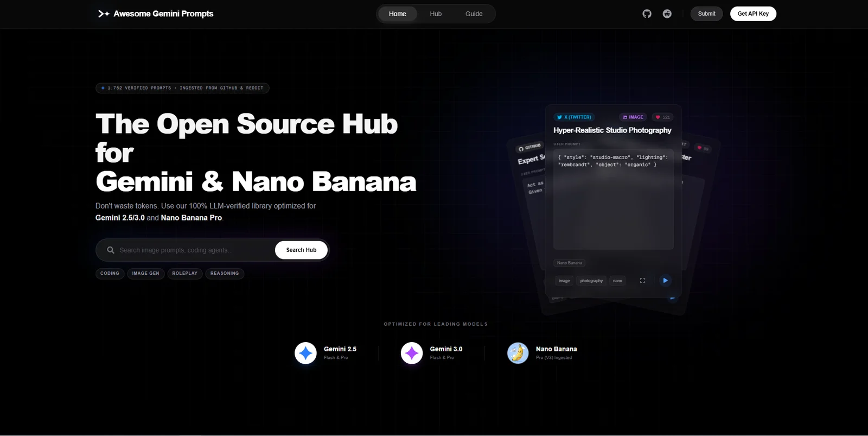The width and height of the screenshot is (868, 436).
Task: Open the Guide tab
Action: 474,14
